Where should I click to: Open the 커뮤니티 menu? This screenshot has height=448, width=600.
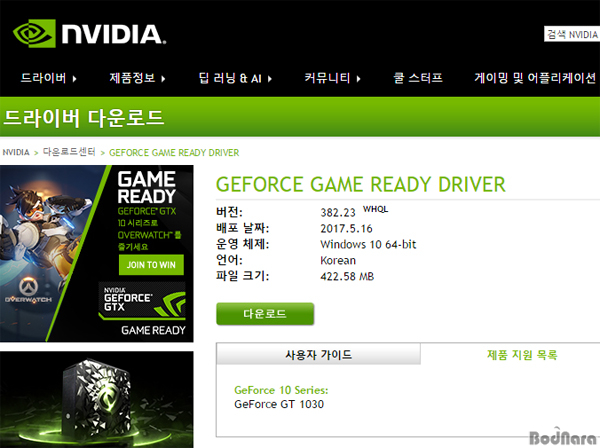[327, 78]
